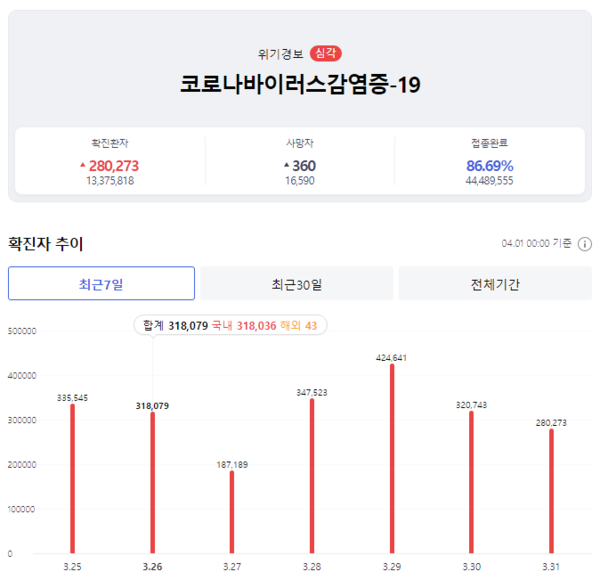Click the info icon beside 04.01 00:00 기준
This screenshot has width=600, height=580.
tap(584, 244)
